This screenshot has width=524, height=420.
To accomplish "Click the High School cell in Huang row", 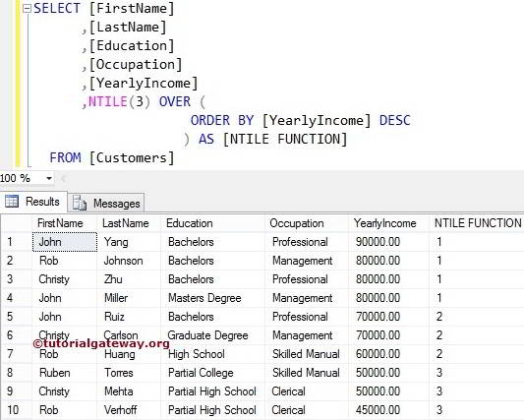I will pos(213,354).
